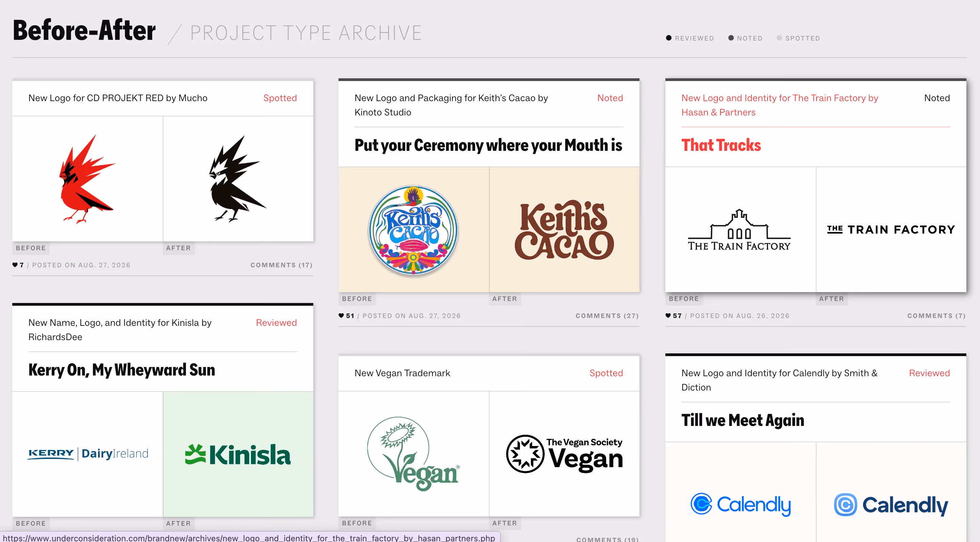
Task: Open the new brown Keith's Cacao logo
Action: tap(564, 230)
